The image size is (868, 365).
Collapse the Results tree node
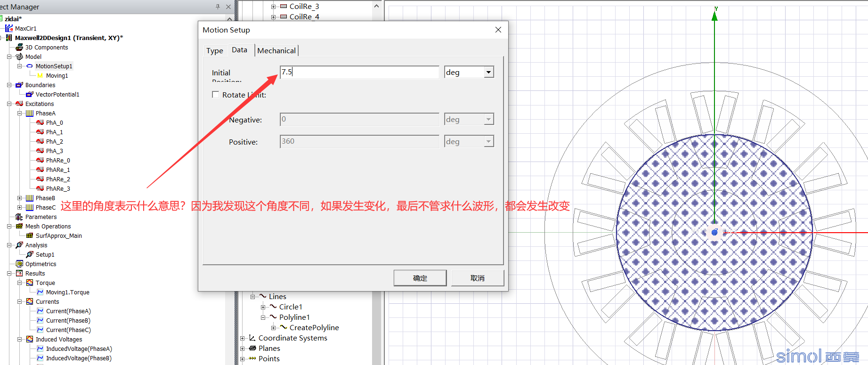coord(9,273)
